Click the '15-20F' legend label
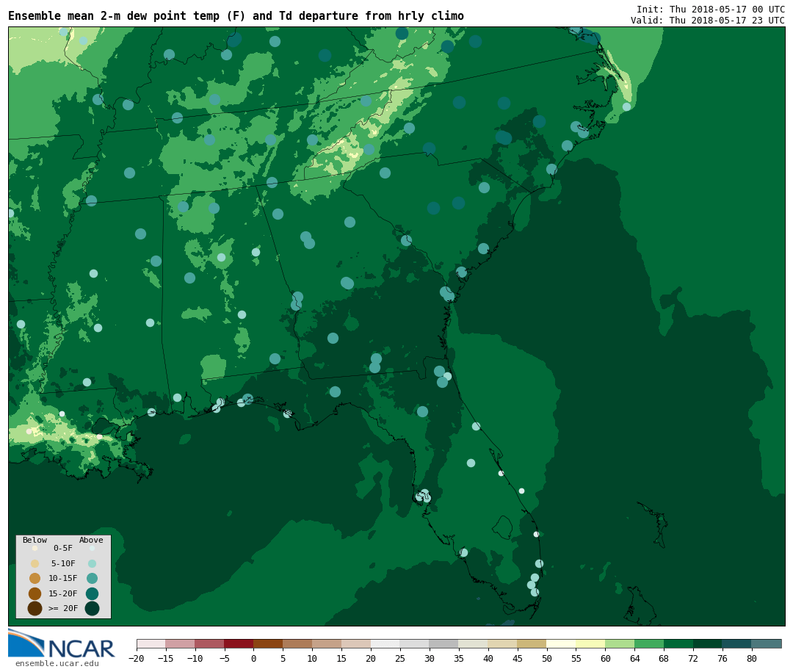This screenshot has height=672, width=793. click(x=63, y=593)
